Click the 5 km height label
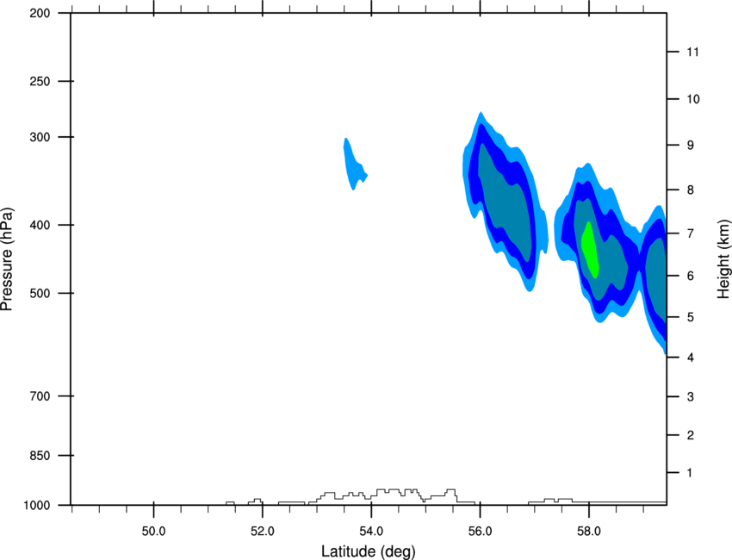 pyautogui.click(x=691, y=317)
